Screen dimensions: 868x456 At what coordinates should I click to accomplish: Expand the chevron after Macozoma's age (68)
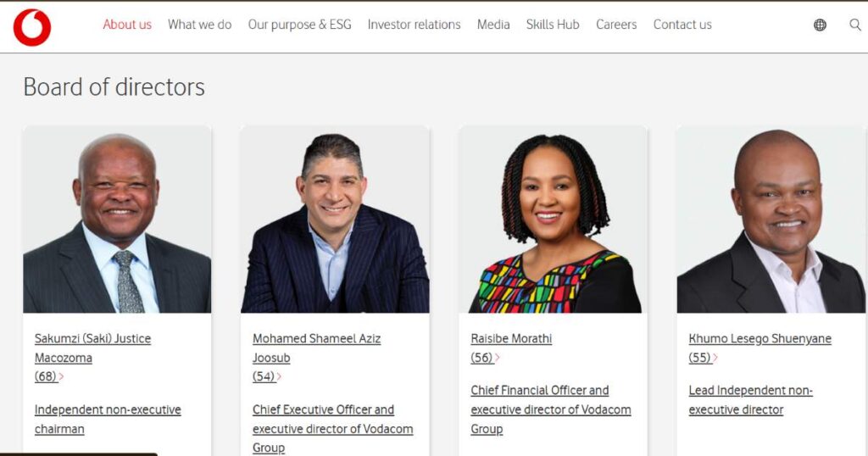tap(61, 377)
